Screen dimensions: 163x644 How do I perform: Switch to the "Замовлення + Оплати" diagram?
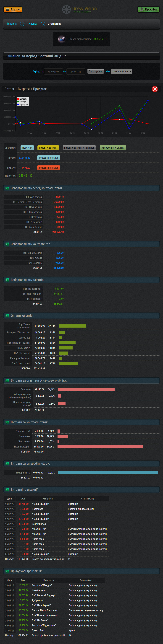coord(113,148)
